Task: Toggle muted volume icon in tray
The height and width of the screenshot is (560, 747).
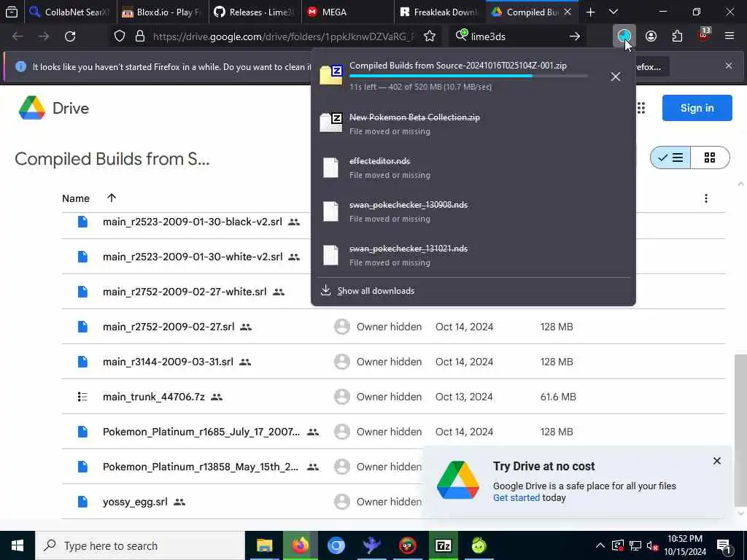Action: pos(653,545)
